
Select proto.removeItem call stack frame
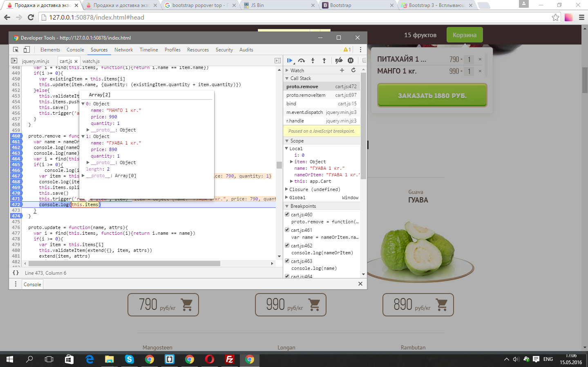coord(321,95)
